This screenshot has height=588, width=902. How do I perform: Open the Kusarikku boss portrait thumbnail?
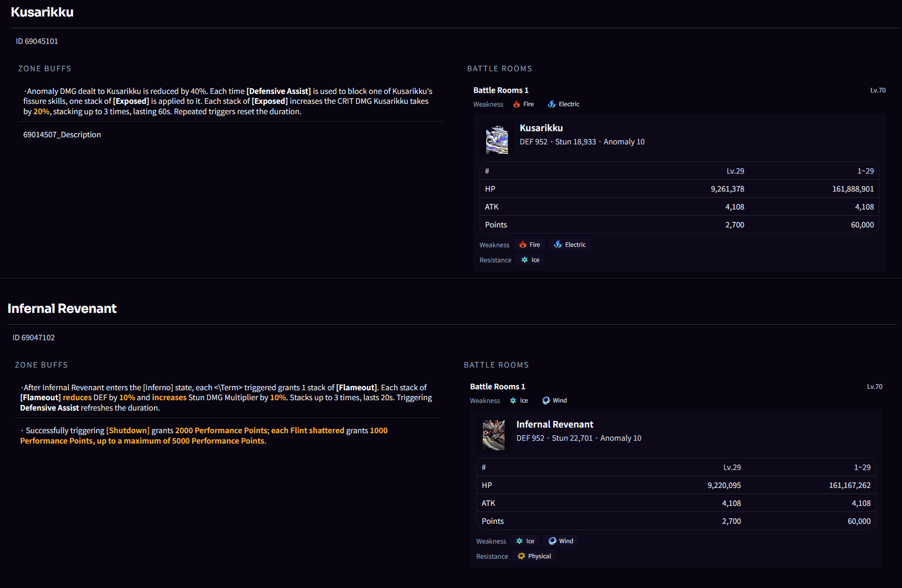point(497,139)
